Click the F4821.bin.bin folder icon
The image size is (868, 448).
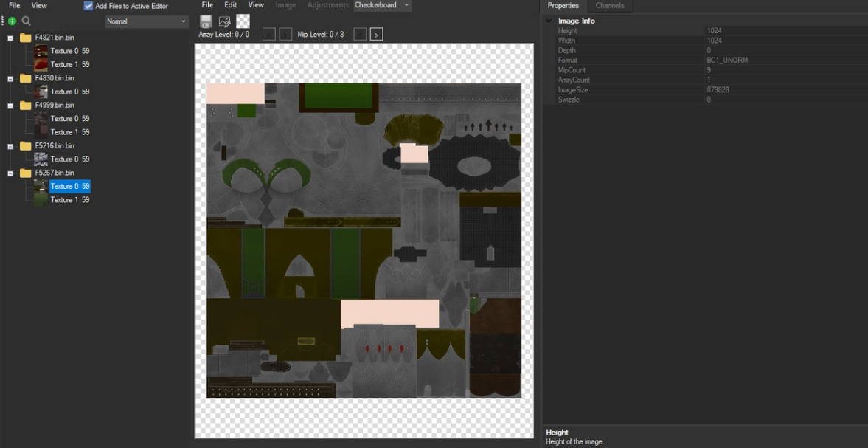point(26,38)
